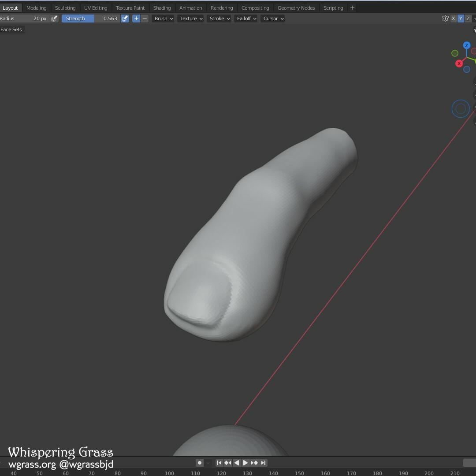Toggle Y axis symmetry
The image size is (476, 476).
[461, 19]
